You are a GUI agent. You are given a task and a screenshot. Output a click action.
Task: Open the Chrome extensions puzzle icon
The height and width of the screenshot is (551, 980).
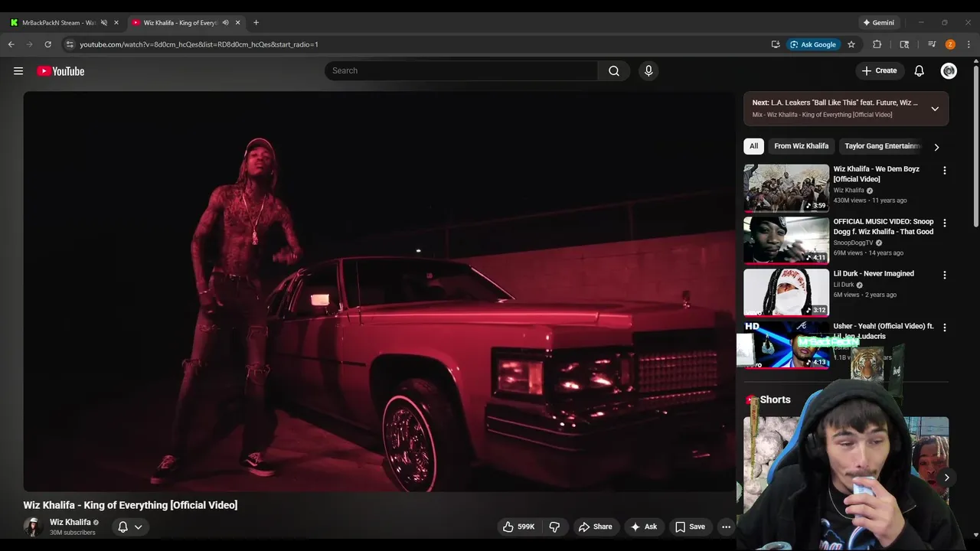tap(877, 44)
